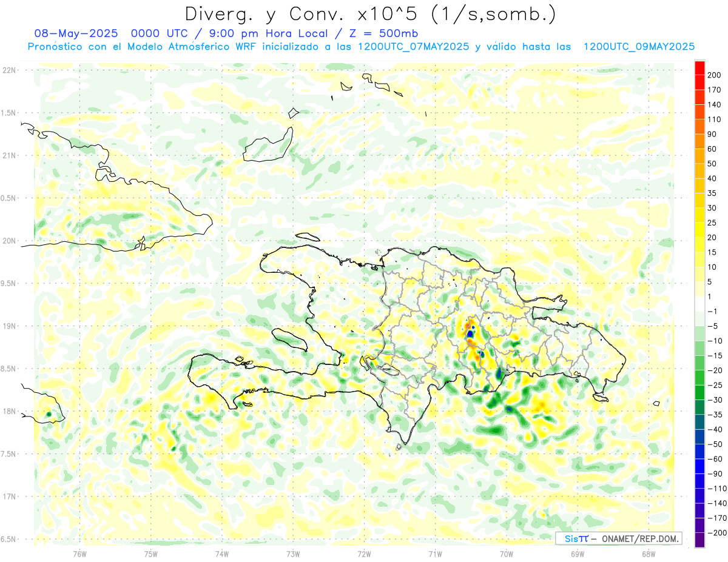Click the '74W' longitude label
The width and height of the screenshot is (728, 562).
[x=221, y=554]
